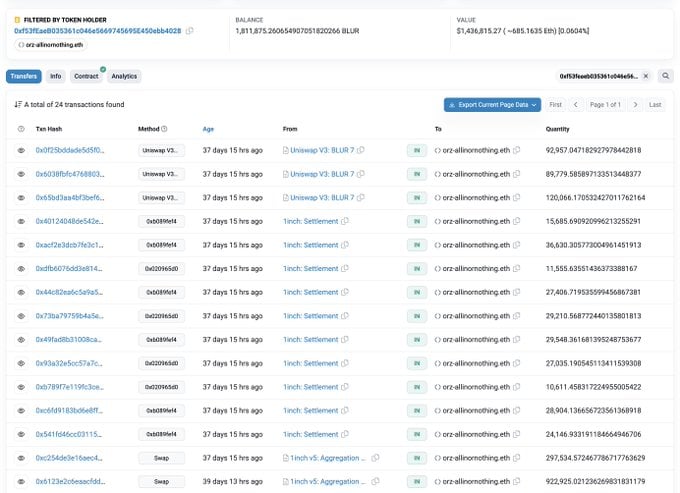Image resolution: width=680 pixels, height=493 pixels.
Task: Go to next page arrow
Action: 634,104
